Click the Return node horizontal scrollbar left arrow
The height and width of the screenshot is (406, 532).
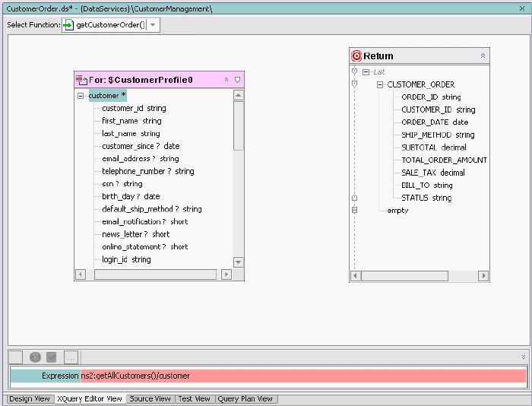pyautogui.click(x=355, y=276)
